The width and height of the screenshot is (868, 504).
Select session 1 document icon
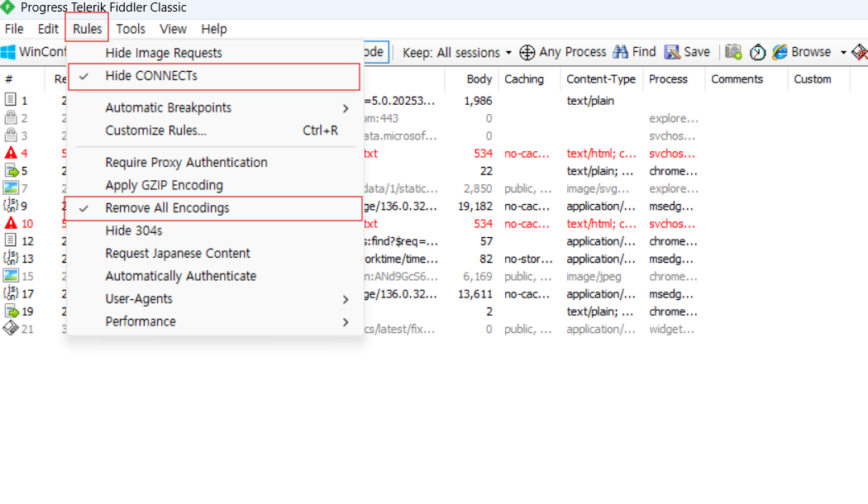pyautogui.click(x=11, y=100)
